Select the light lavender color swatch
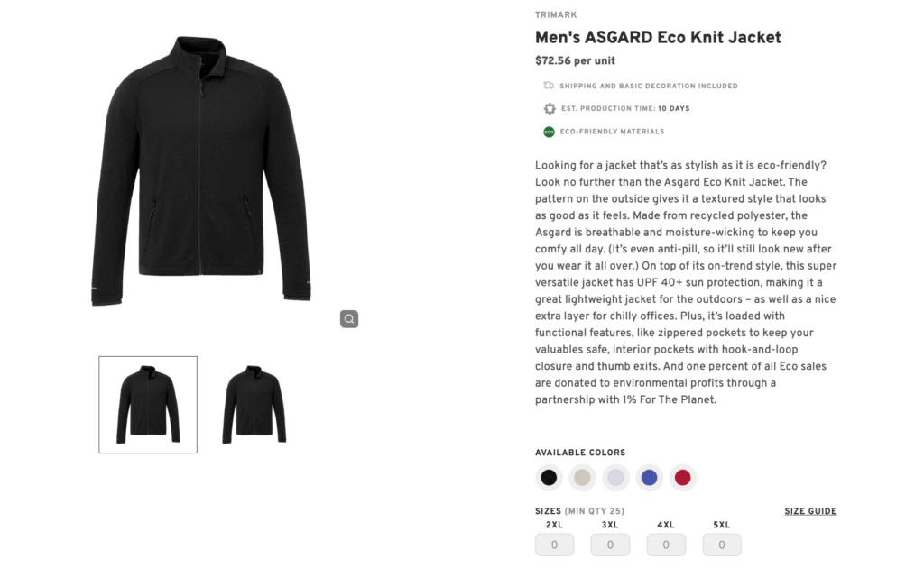The width and height of the screenshot is (924, 568). 615,477
